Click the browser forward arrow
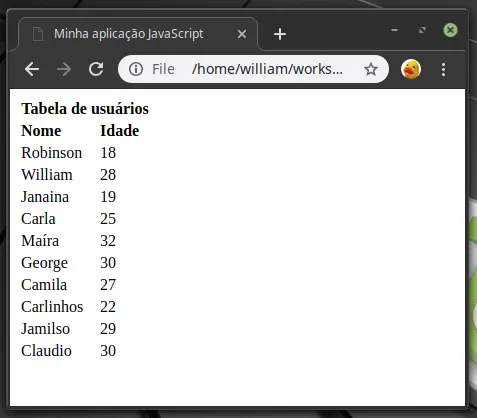This screenshot has width=477, height=418. [64, 69]
